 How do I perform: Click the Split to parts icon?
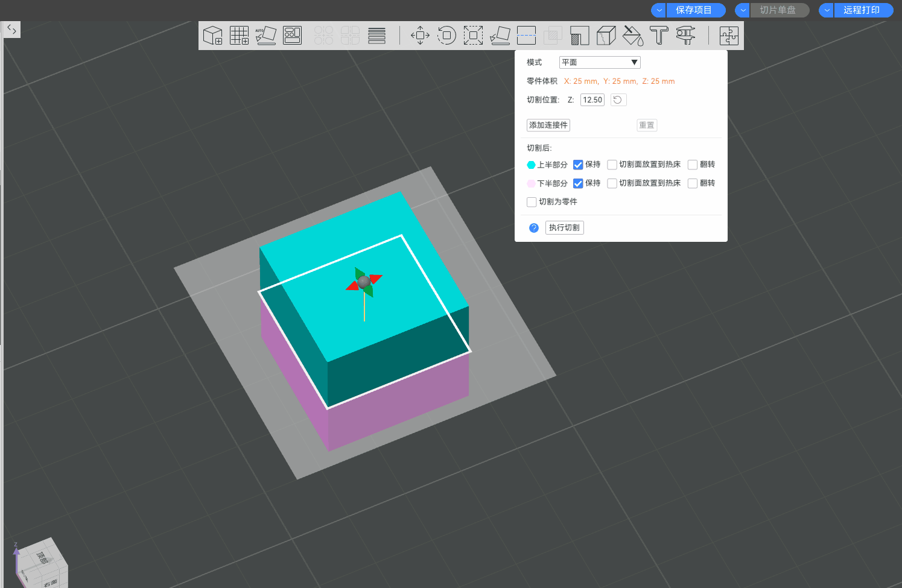(350, 36)
